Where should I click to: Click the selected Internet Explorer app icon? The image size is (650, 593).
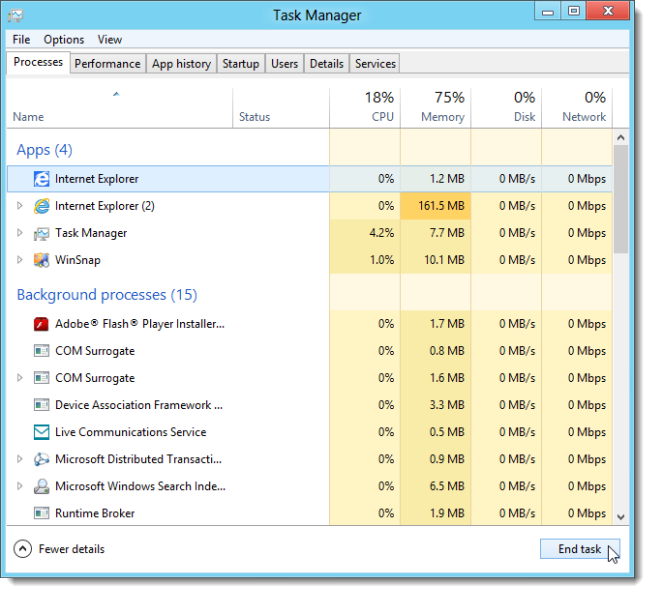click(x=41, y=179)
